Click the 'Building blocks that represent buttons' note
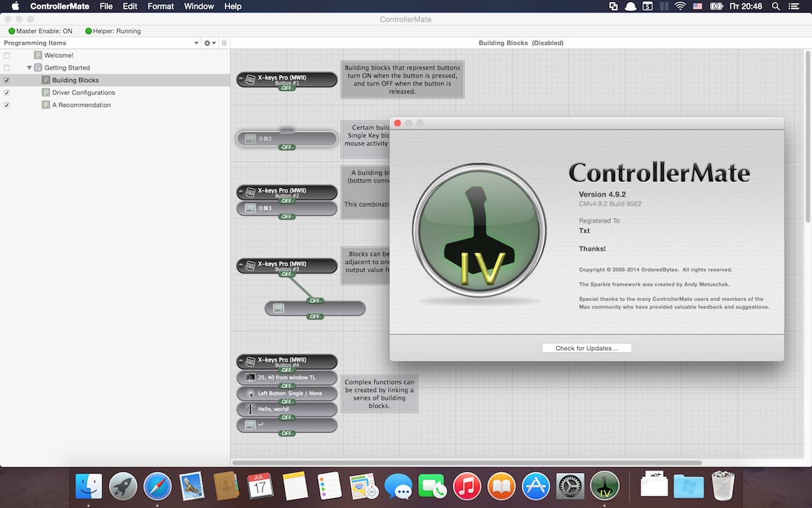 point(403,80)
